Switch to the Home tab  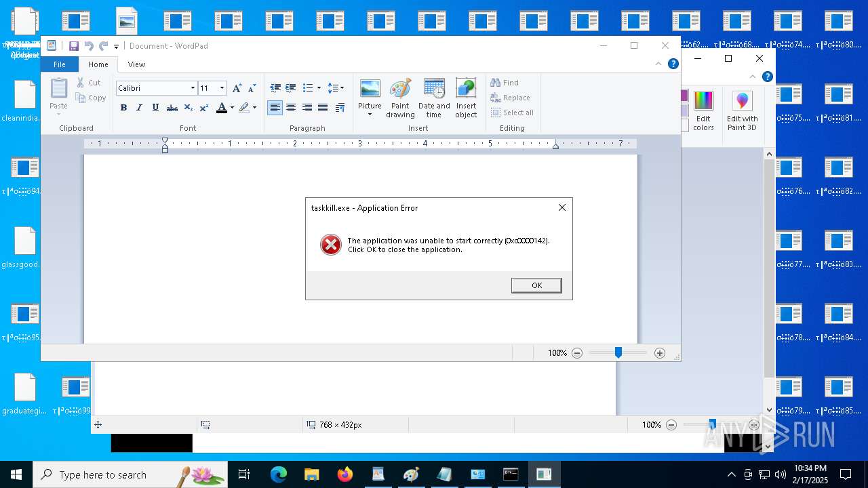click(98, 64)
